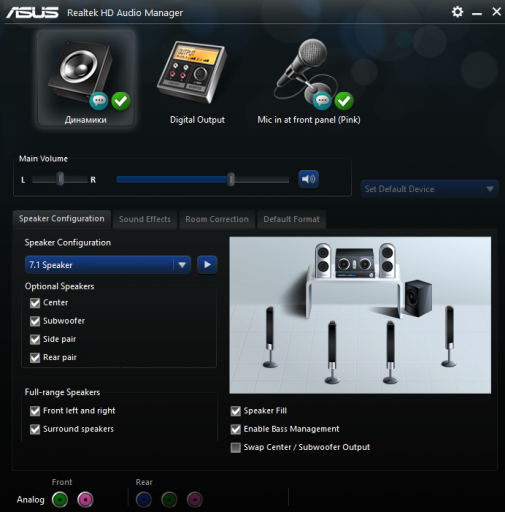Viewport: 505px width, 512px height.
Task: Toggle the Speaker Fill checkbox
Action: point(236,411)
